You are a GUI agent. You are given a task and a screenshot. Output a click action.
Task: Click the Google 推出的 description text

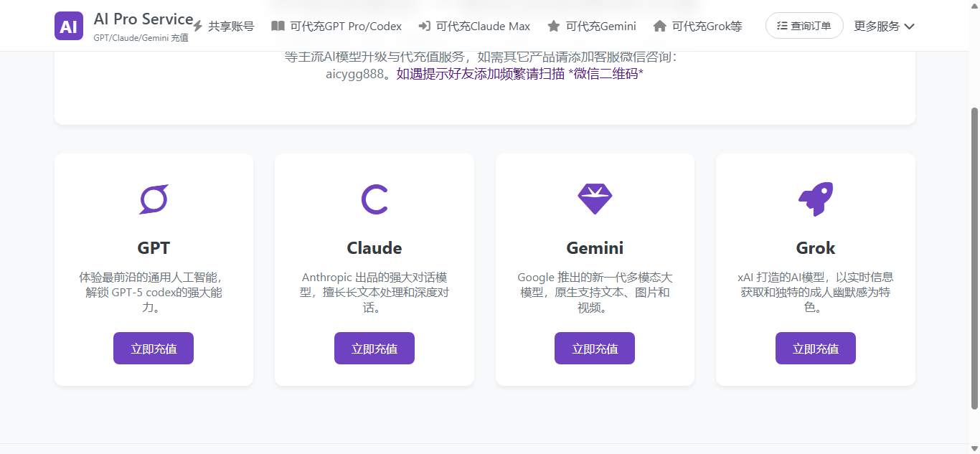tap(595, 293)
